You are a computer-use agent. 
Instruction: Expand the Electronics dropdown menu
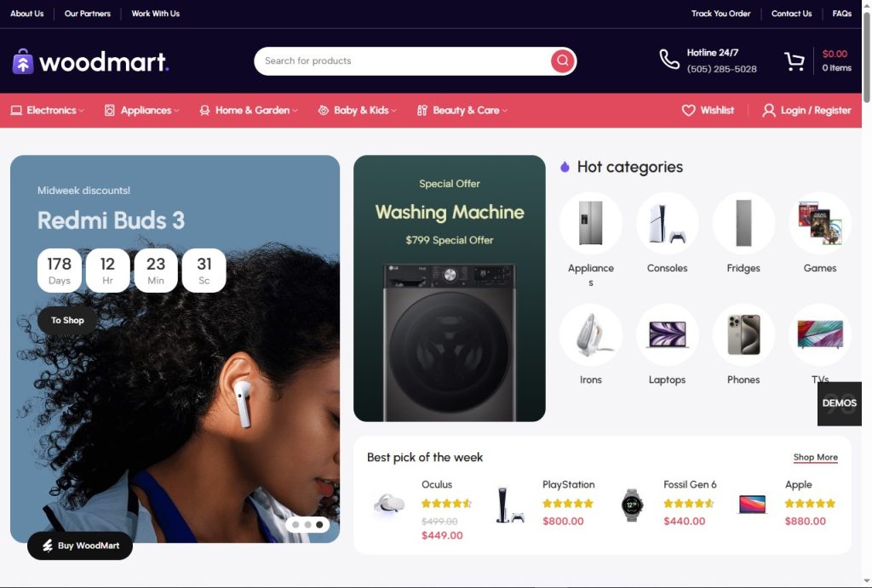coord(48,110)
